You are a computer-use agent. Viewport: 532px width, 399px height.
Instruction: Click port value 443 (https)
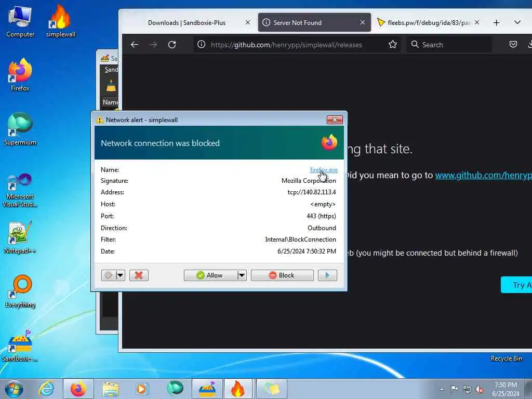tap(321, 216)
